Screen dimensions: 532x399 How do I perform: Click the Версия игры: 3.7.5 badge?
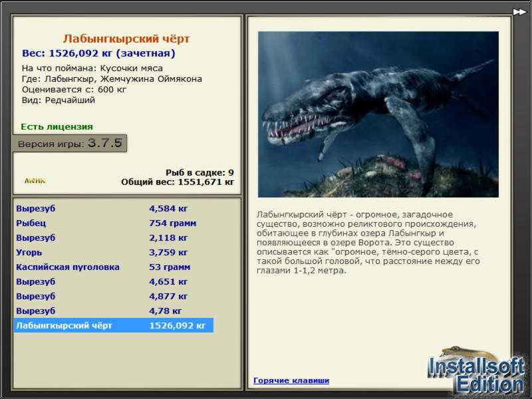70,143
